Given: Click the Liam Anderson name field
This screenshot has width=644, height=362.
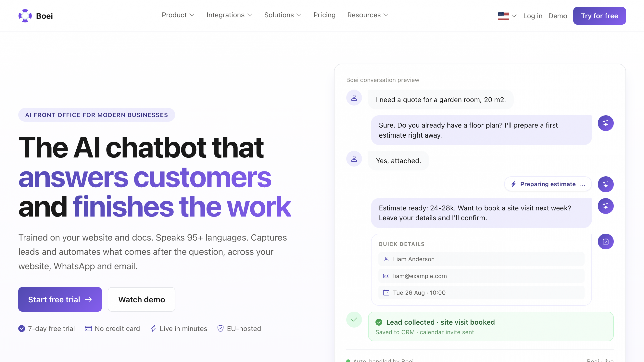Looking at the screenshot, I should [481, 259].
